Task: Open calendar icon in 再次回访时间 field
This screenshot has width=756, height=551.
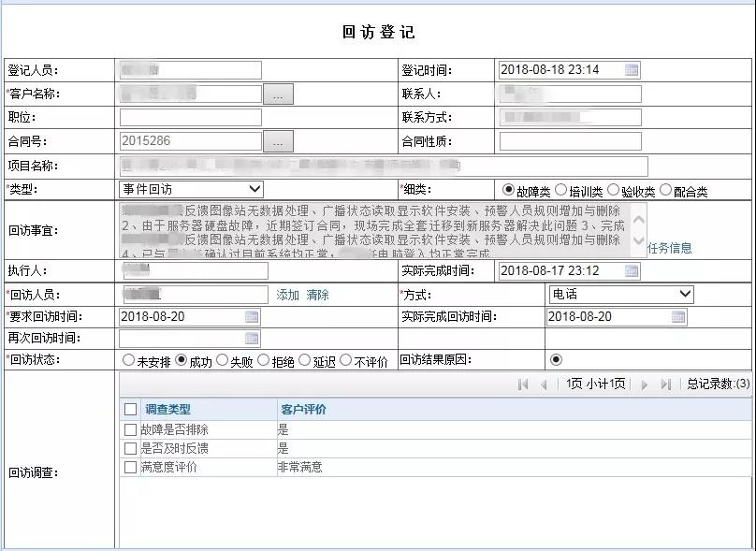Action: pos(252,339)
